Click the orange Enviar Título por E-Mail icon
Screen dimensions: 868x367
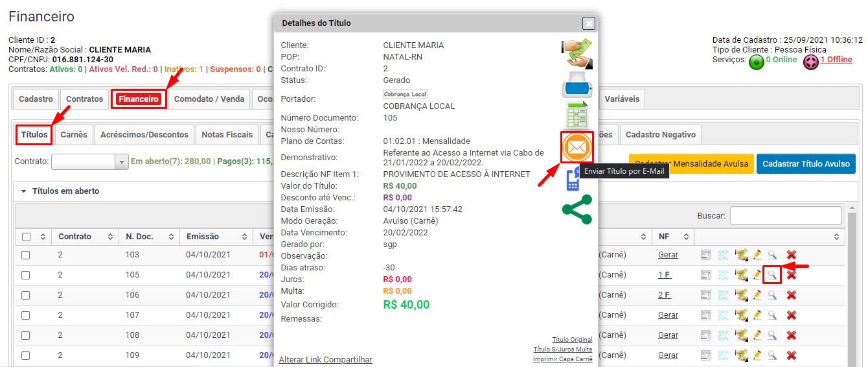point(577,148)
